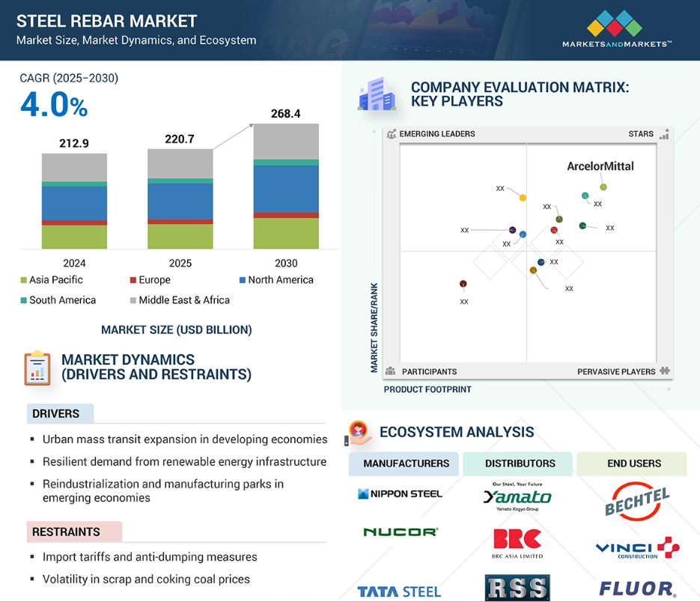
Task: Click the 2030 axis label
Action: [x=286, y=264]
